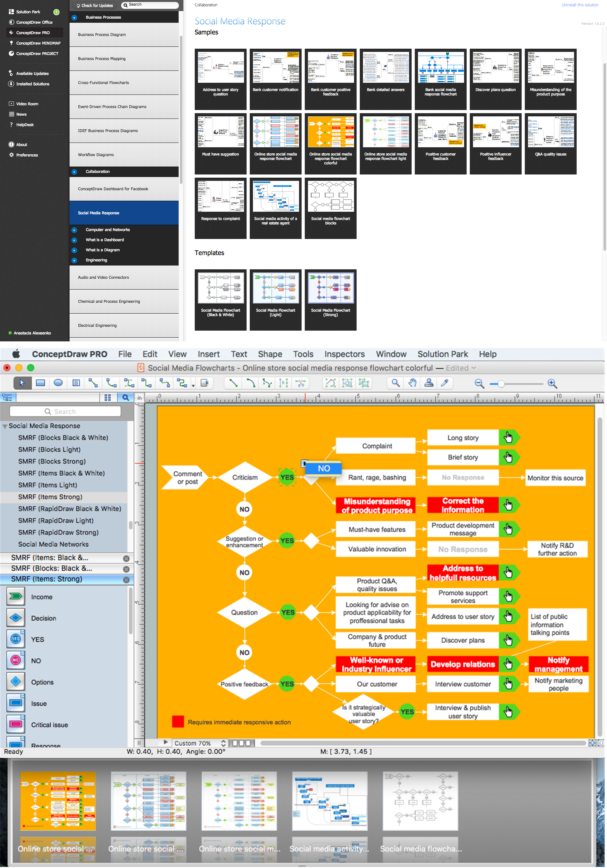The height and width of the screenshot is (868, 607).
Task: Select the YES shape icon
Action: click(x=16, y=639)
